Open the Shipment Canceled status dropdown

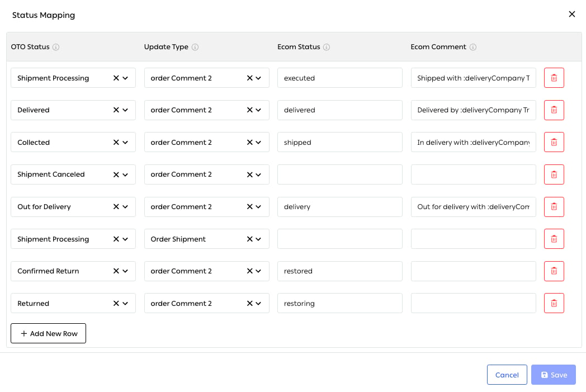(125, 174)
